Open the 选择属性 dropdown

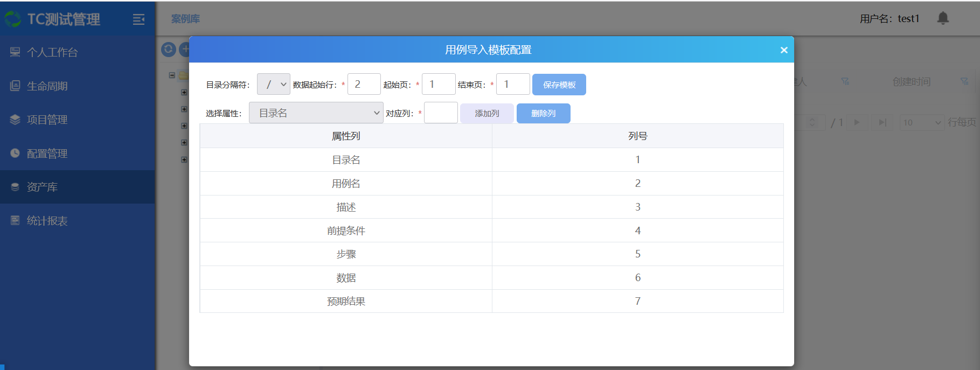(x=316, y=113)
